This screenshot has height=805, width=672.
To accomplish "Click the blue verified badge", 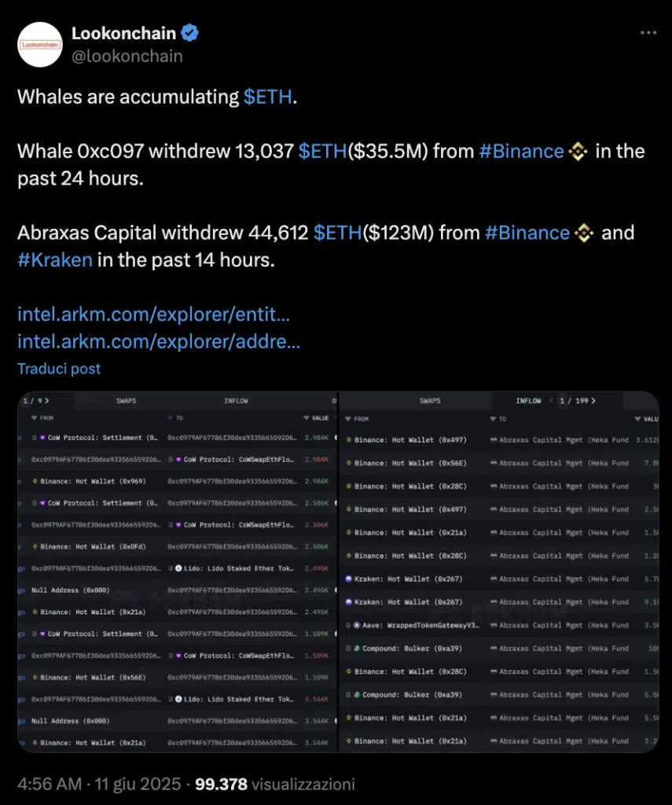I will (190, 34).
